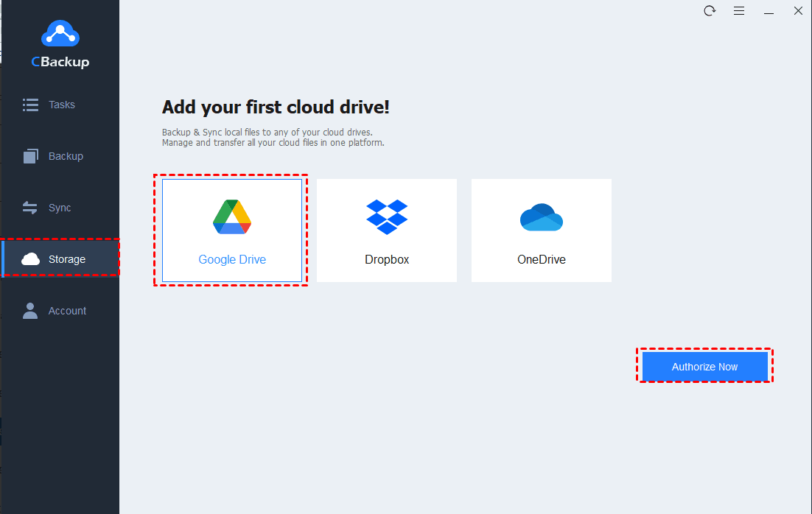Viewport: 812px width, 514px height.
Task: Open the Tasks section in sidebar
Action: (x=29, y=104)
